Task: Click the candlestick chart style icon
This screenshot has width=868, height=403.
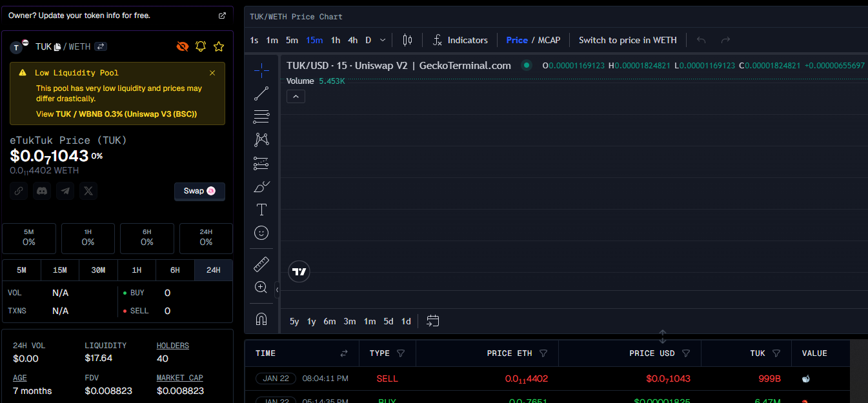Action: [407, 40]
